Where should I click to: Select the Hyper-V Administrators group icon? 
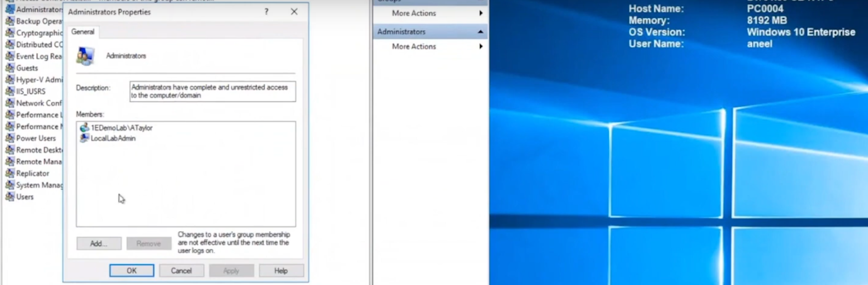[x=10, y=80]
